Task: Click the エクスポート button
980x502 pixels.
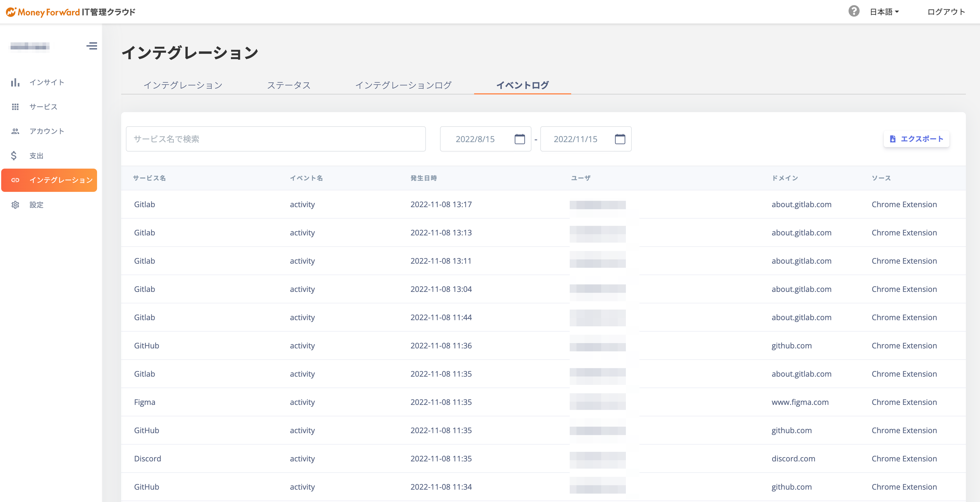Action: tap(916, 139)
